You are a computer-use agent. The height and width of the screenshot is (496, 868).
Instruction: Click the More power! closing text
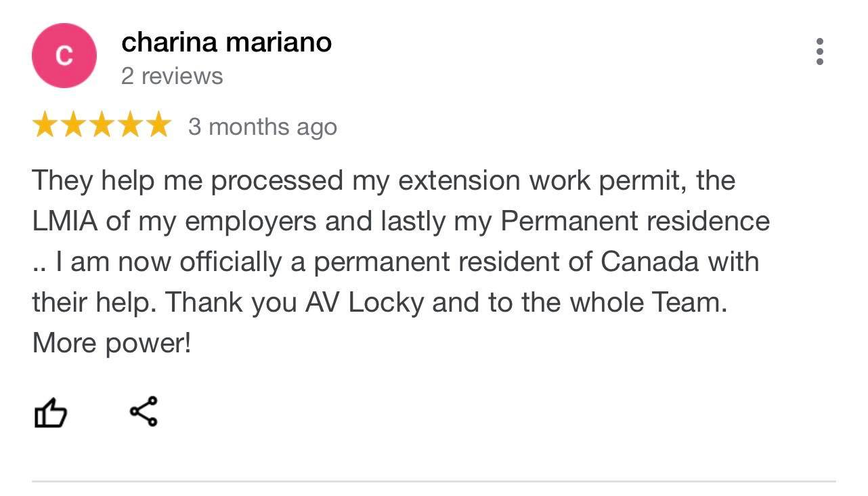[x=112, y=344]
